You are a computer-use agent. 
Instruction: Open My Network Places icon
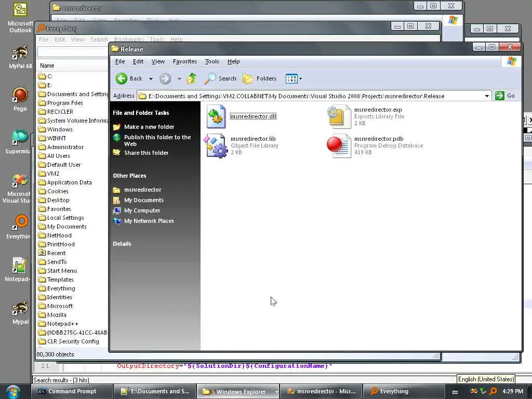[117, 221]
